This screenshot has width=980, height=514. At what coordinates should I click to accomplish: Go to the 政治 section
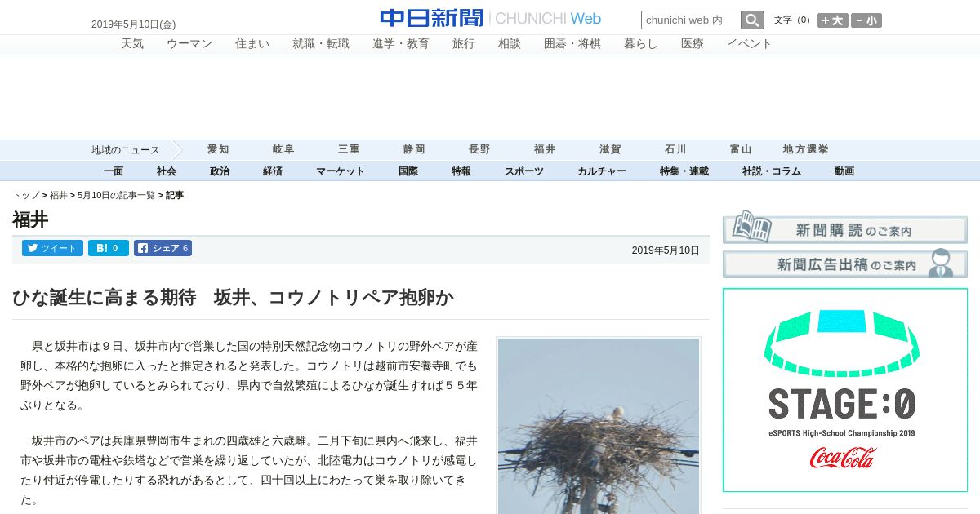tap(220, 171)
